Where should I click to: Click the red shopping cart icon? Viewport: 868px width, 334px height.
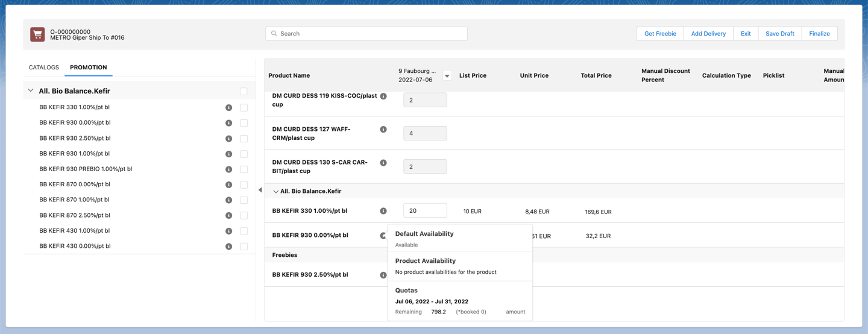click(37, 34)
